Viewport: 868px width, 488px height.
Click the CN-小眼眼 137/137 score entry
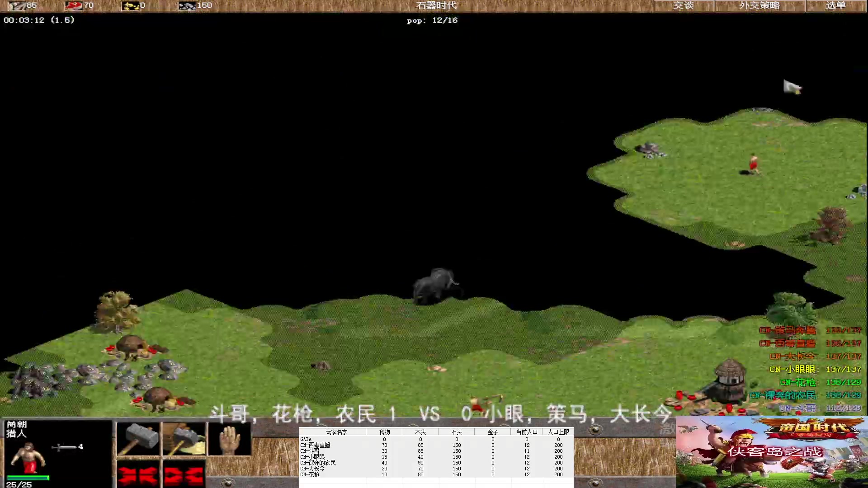tap(816, 369)
